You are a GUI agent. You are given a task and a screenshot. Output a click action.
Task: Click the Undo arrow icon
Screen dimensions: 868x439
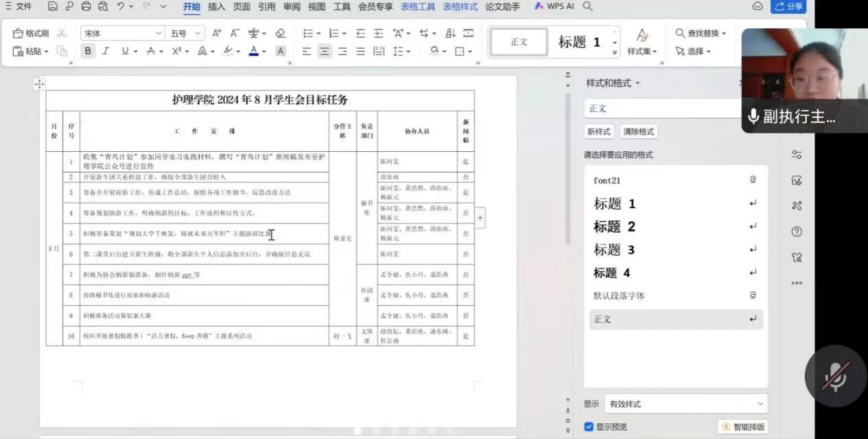coord(121,7)
